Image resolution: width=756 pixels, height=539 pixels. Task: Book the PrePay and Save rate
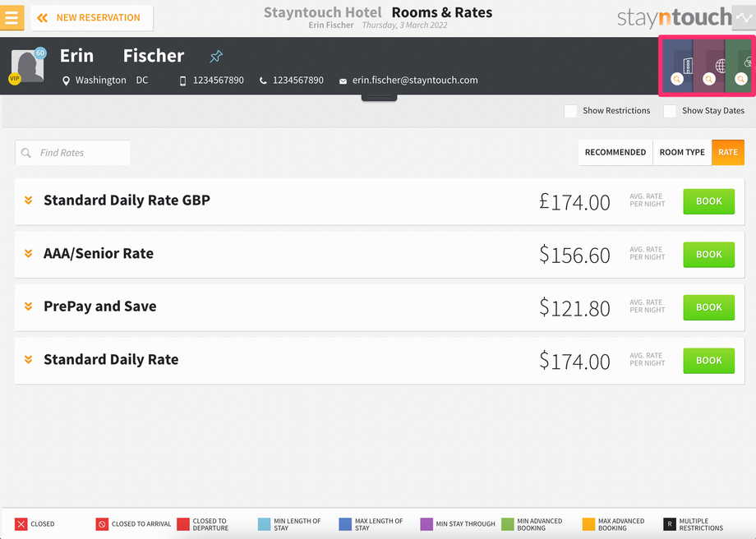click(x=708, y=307)
